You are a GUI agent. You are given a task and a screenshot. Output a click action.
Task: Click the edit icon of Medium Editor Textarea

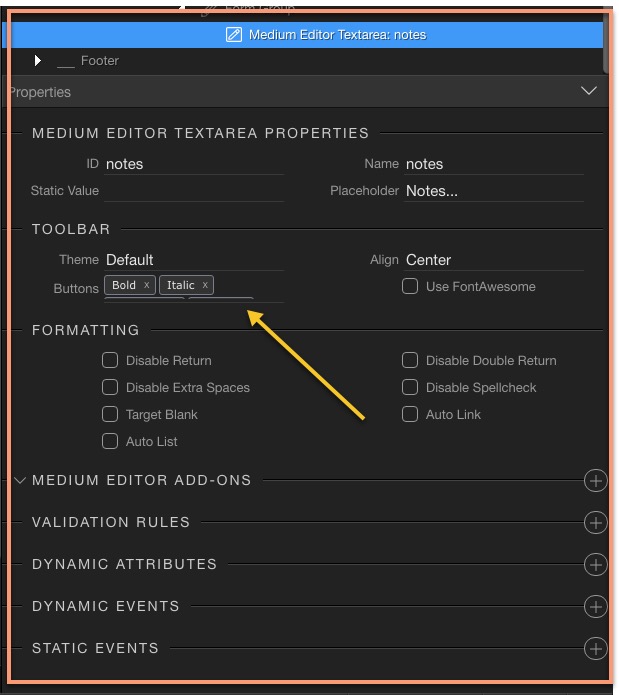tap(234, 35)
